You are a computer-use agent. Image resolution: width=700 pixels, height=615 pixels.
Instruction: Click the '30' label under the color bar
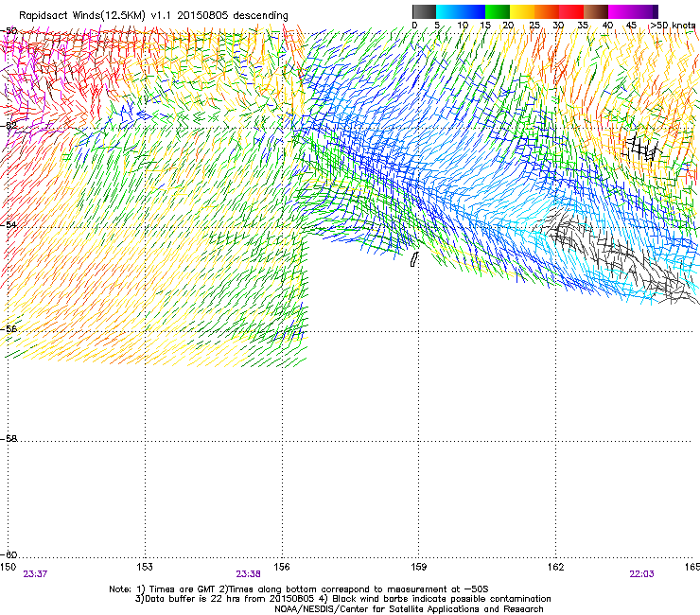point(558,26)
